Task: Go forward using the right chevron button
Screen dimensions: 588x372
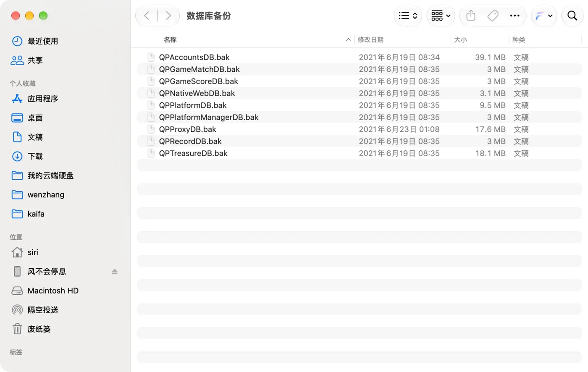Action: pos(168,16)
